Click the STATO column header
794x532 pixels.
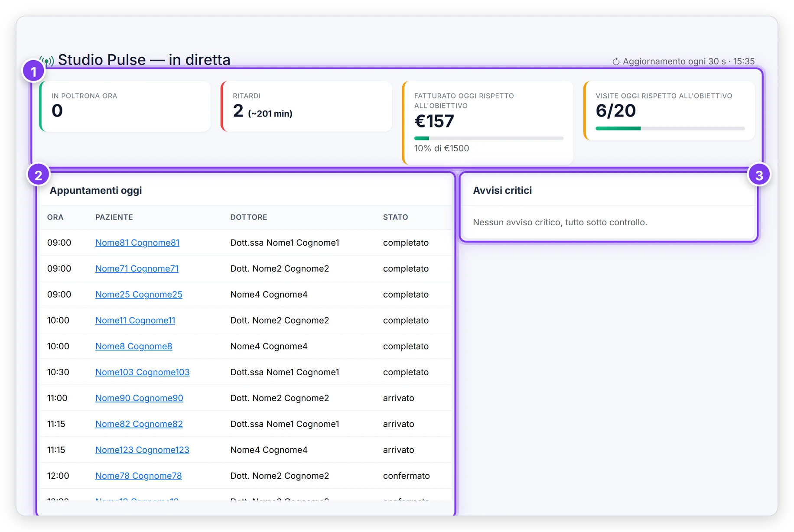396,217
